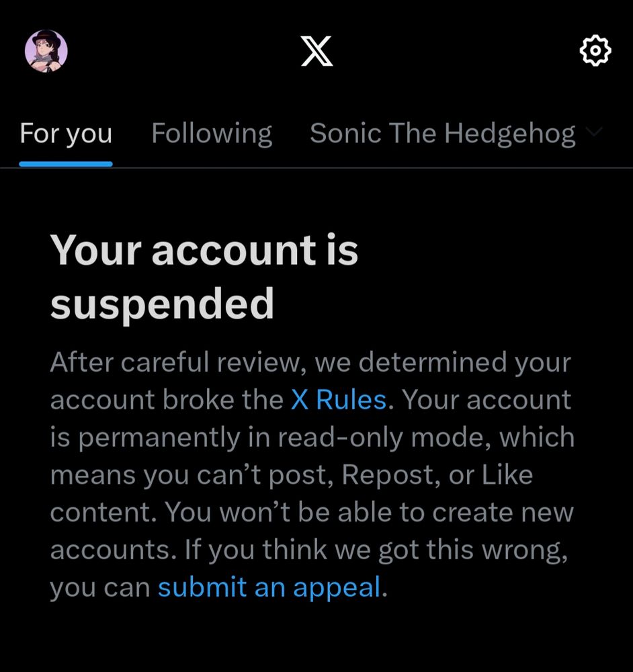Click the submit an appeal link

pyautogui.click(x=269, y=588)
